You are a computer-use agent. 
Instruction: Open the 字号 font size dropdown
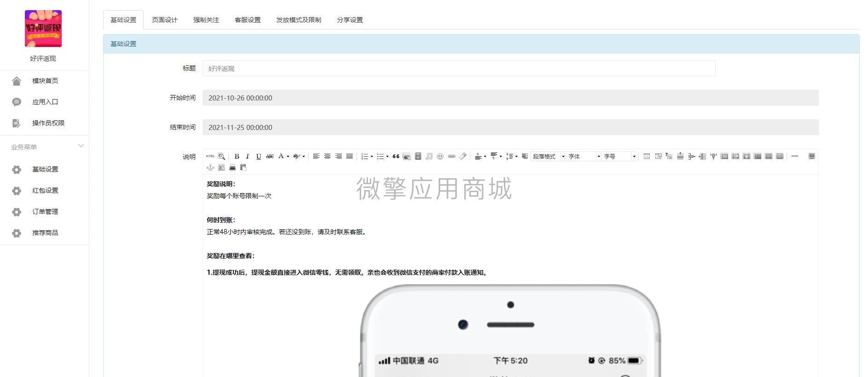(x=619, y=156)
